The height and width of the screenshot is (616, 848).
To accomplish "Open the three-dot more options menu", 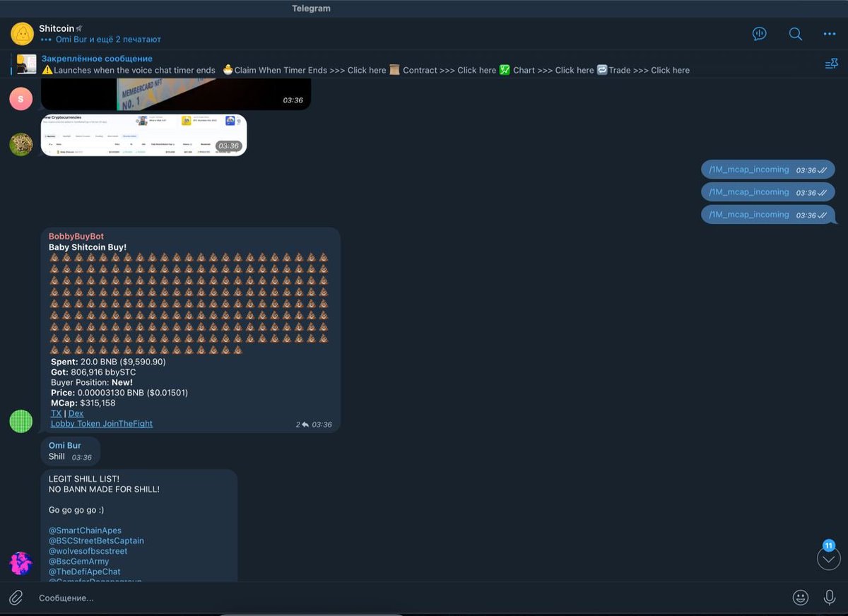I will click(830, 34).
